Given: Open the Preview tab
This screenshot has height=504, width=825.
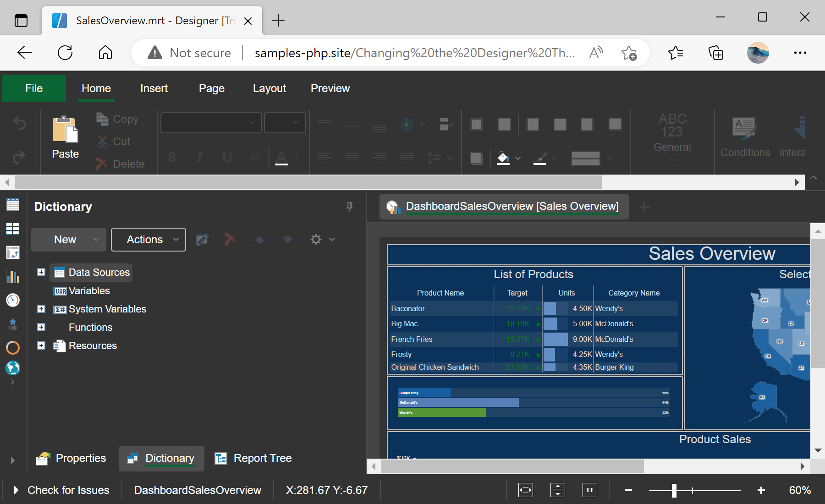Looking at the screenshot, I should pyautogui.click(x=330, y=88).
